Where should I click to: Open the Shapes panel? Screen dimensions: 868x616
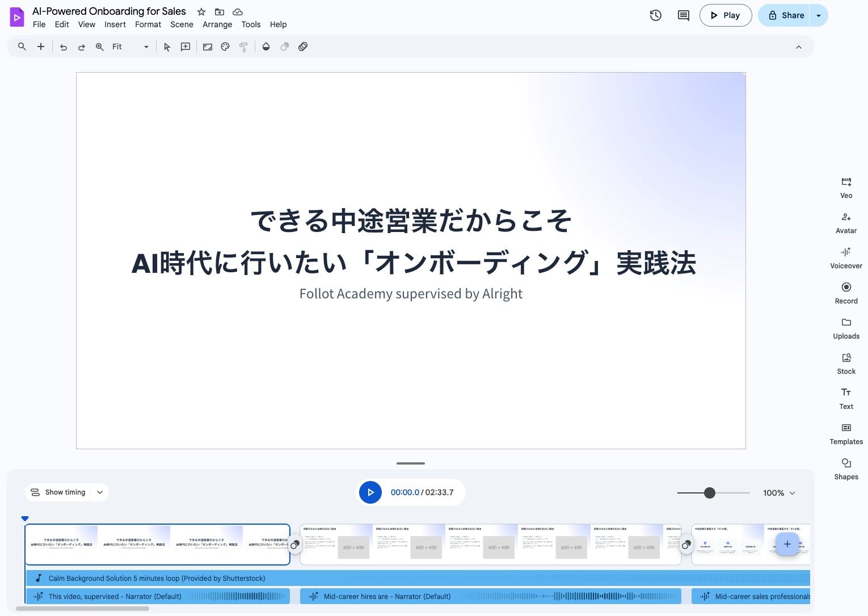coord(846,468)
